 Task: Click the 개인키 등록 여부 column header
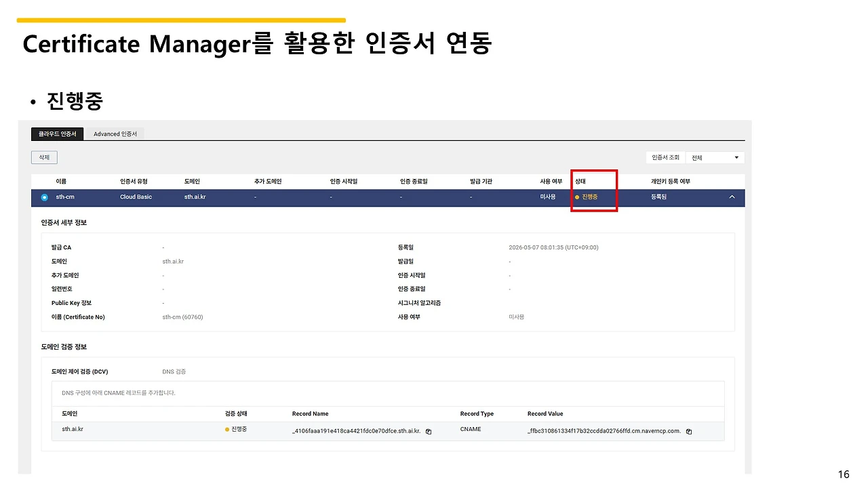coord(671,182)
